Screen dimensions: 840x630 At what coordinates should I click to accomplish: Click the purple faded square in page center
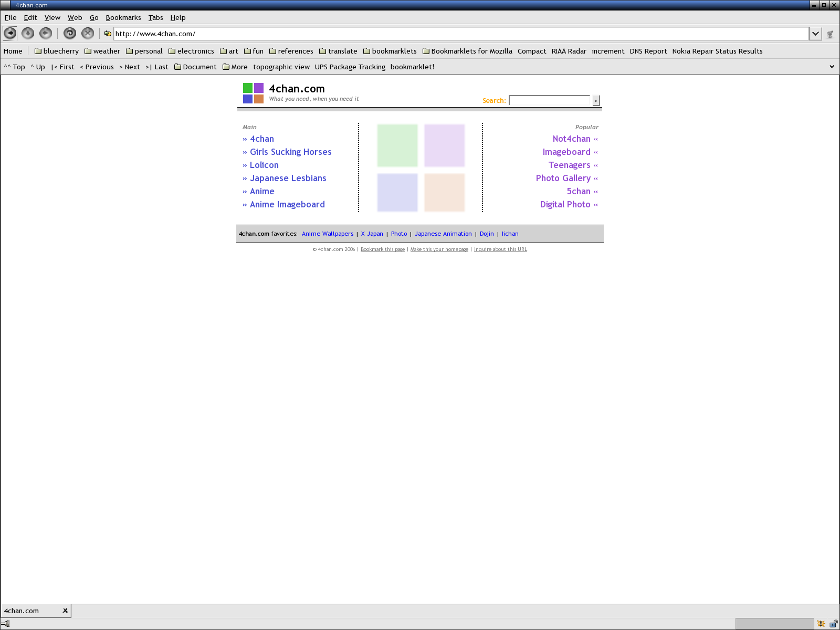pyautogui.click(x=445, y=145)
